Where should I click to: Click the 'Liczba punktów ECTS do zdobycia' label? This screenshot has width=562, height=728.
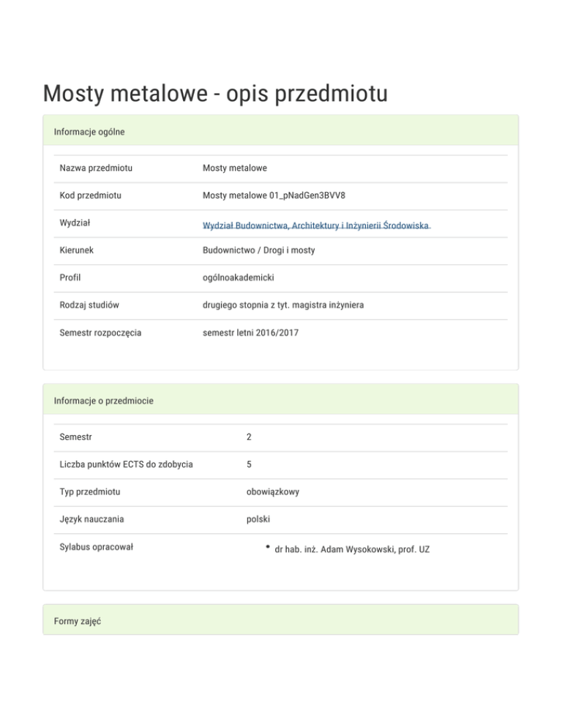point(127,464)
